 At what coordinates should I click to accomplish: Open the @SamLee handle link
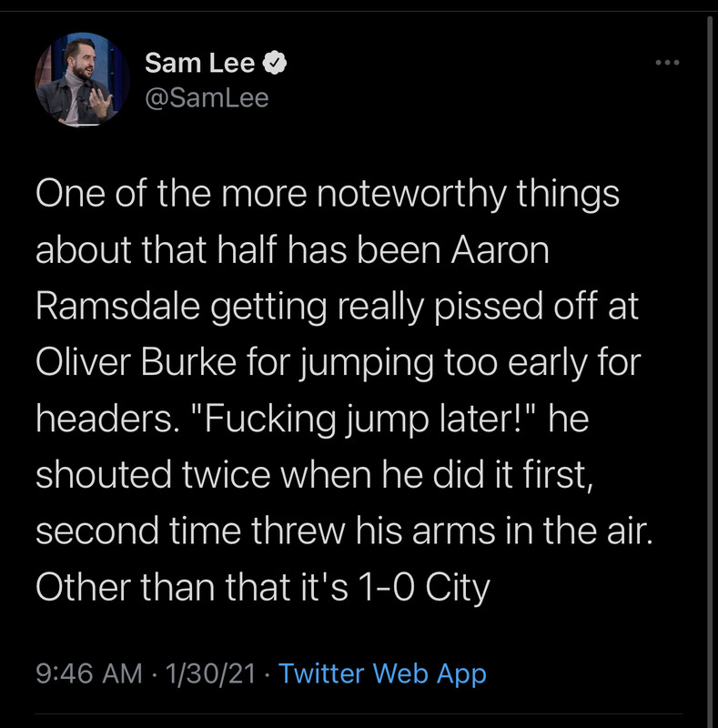coord(207,98)
